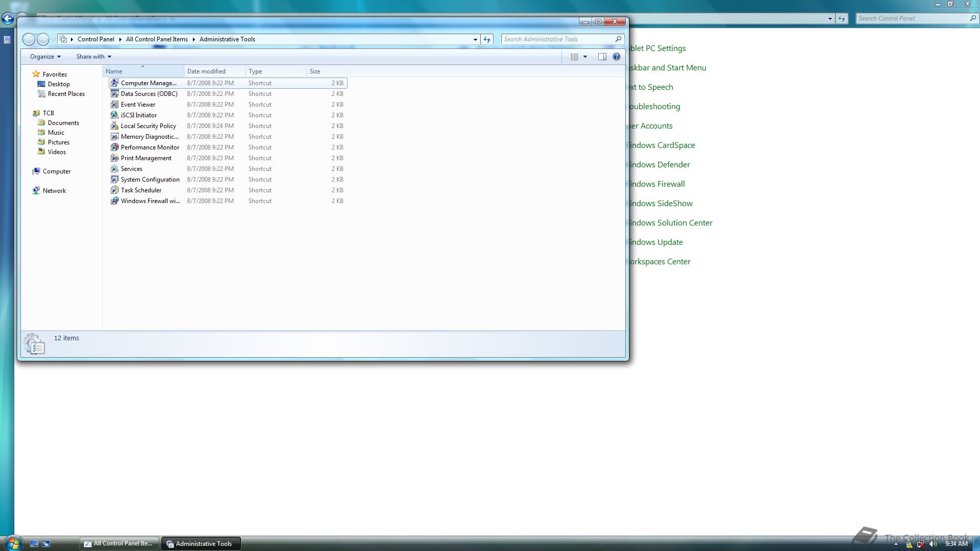The width and height of the screenshot is (980, 551).
Task: Sort by the Name column header
Action: (x=143, y=71)
